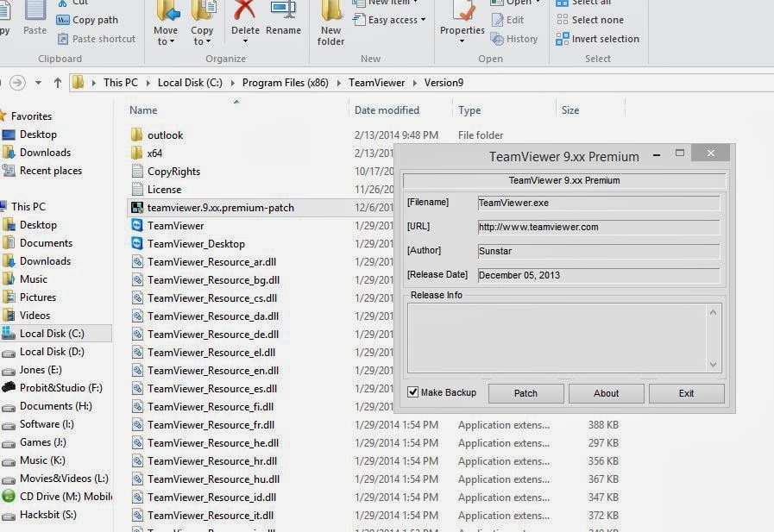Viewport: 774px width, 532px height.
Task: Open Recent places in sidebar
Action: pyautogui.click(x=50, y=171)
